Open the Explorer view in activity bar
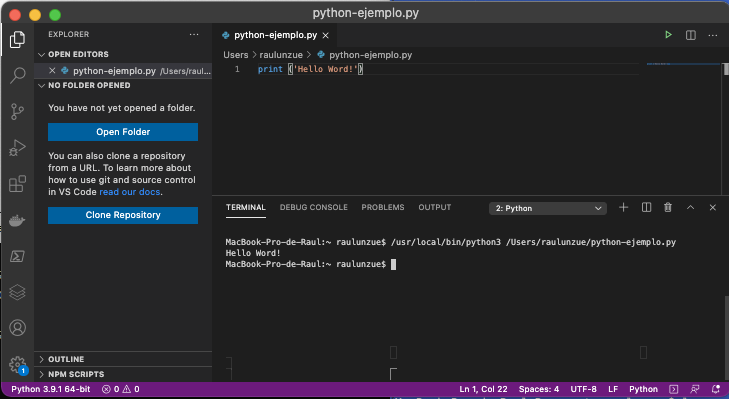The image size is (729, 399). click(x=17, y=40)
